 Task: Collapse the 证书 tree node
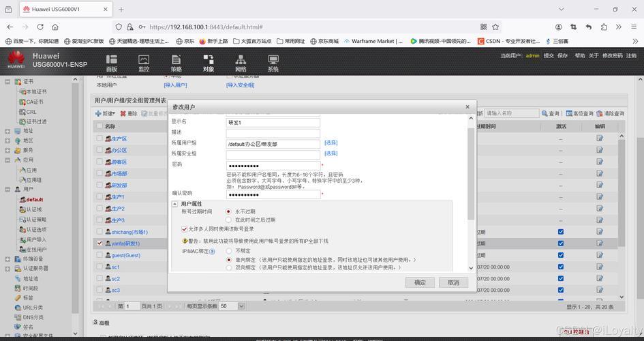point(7,82)
